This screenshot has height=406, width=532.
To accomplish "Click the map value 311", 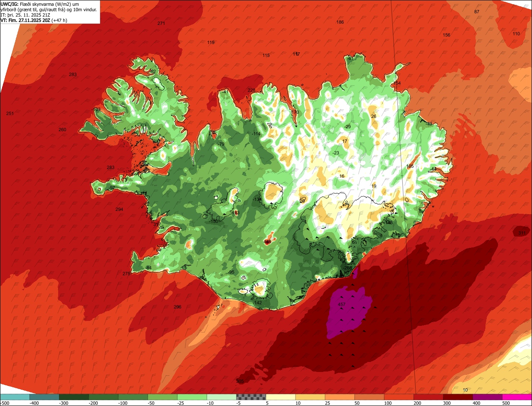I will pos(522,233).
